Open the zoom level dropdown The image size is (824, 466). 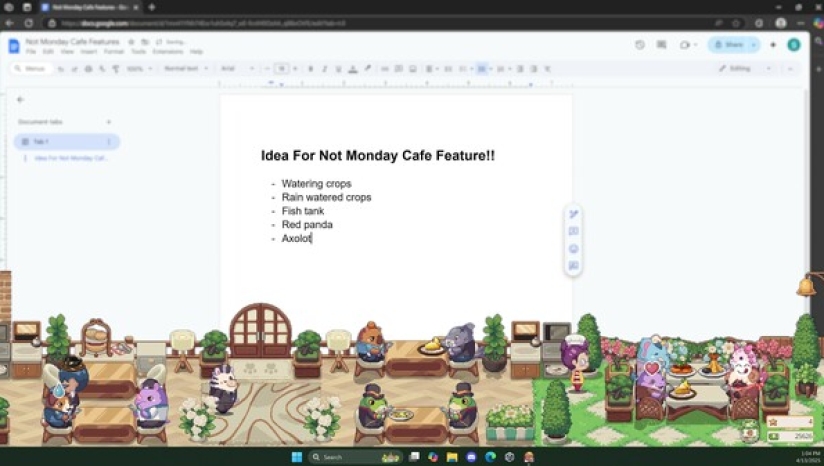click(136, 69)
